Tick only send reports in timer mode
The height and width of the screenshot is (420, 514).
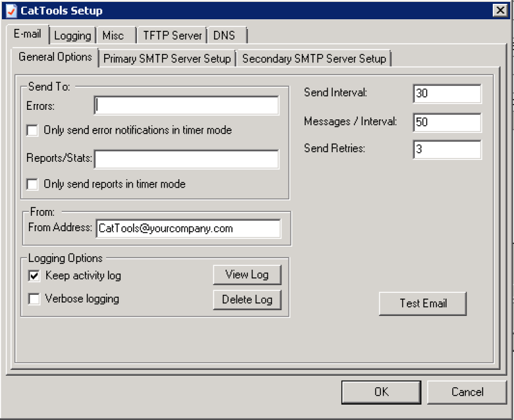pyautogui.click(x=33, y=184)
